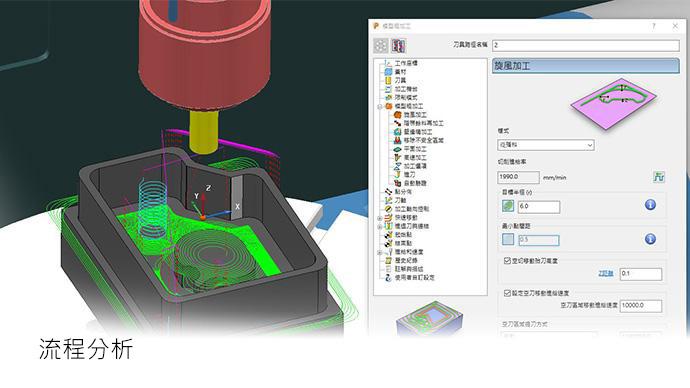Click the Z距離 hyperlink label

[x=606, y=274]
